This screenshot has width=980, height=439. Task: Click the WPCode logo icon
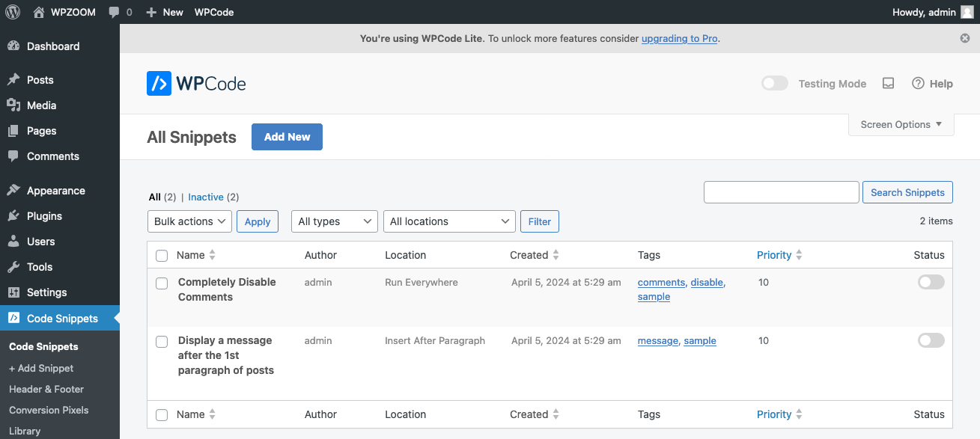click(x=159, y=84)
